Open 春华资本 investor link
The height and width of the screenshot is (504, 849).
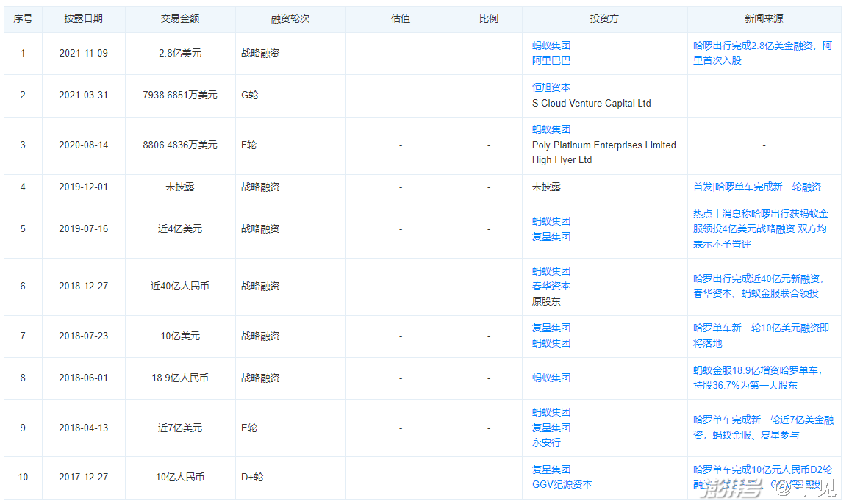click(x=551, y=287)
